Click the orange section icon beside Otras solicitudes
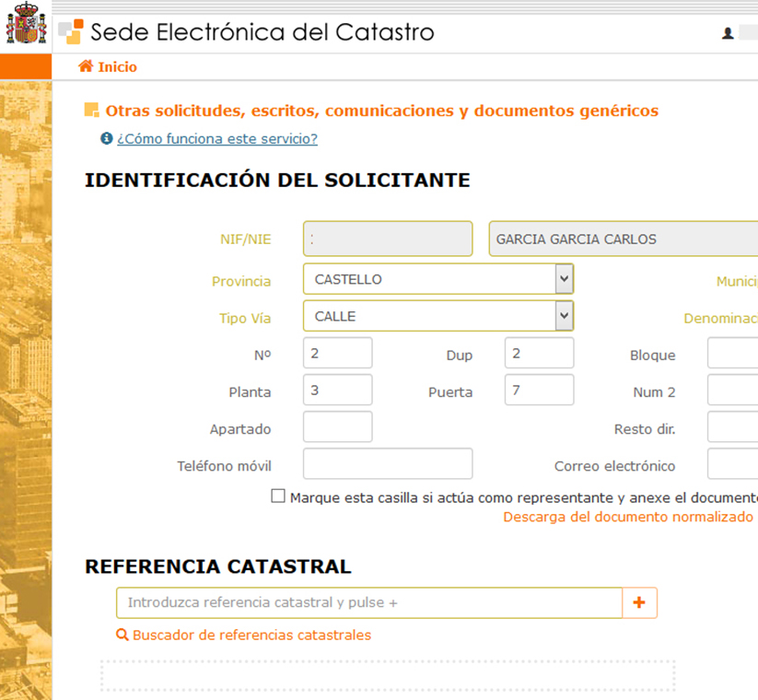 [91, 111]
